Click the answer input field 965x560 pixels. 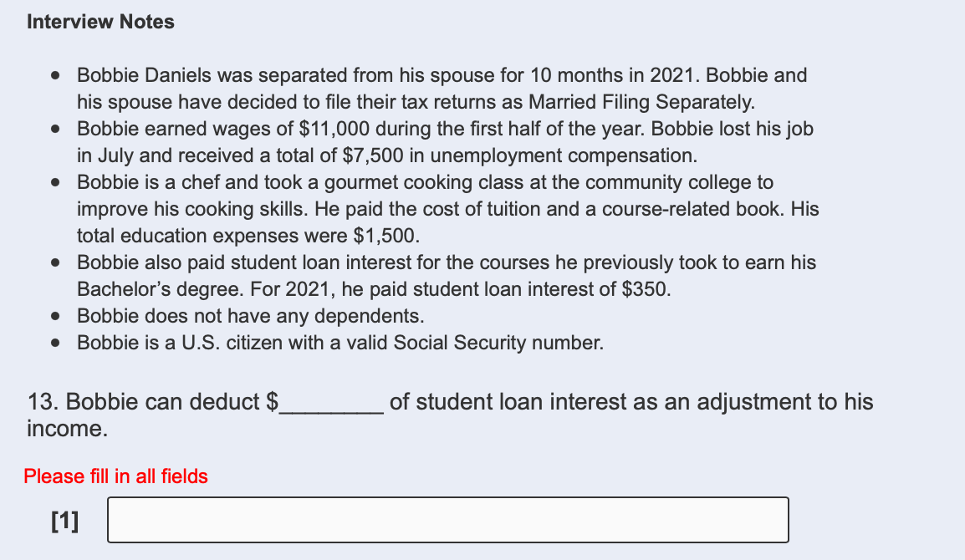tap(447, 519)
